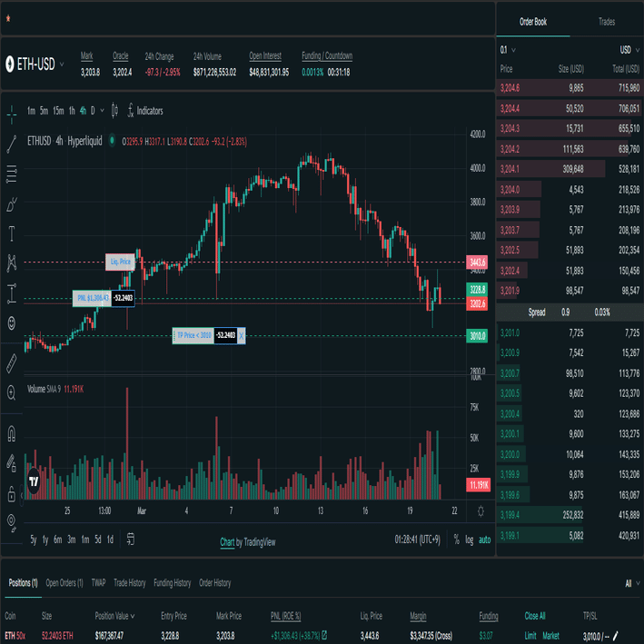This screenshot has height=644, width=644.
Task: Open the Order History tab
Action: pyautogui.click(x=215, y=583)
